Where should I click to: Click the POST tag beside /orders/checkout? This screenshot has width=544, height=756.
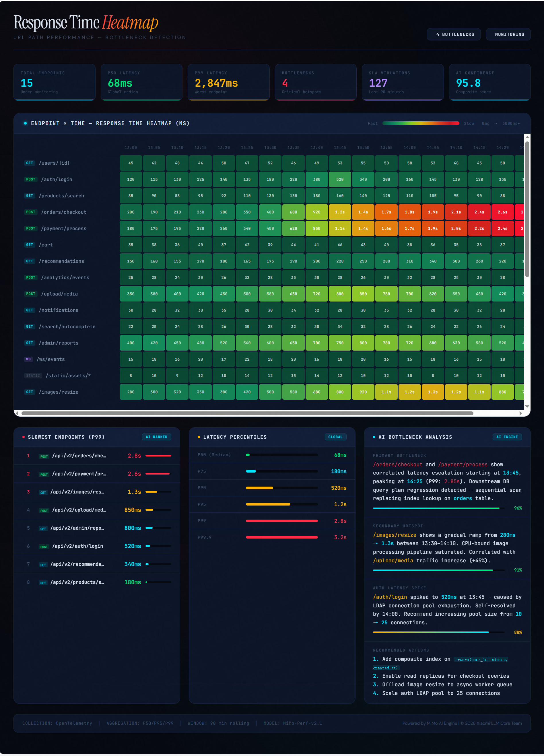click(x=31, y=212)
